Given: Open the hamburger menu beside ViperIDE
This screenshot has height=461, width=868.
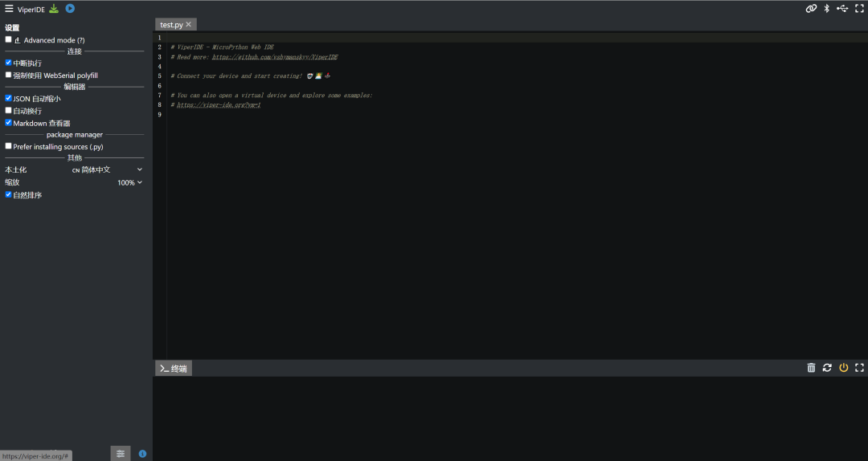Looking at the screenshot, I should pyautogui.click(x=9, y=9).
